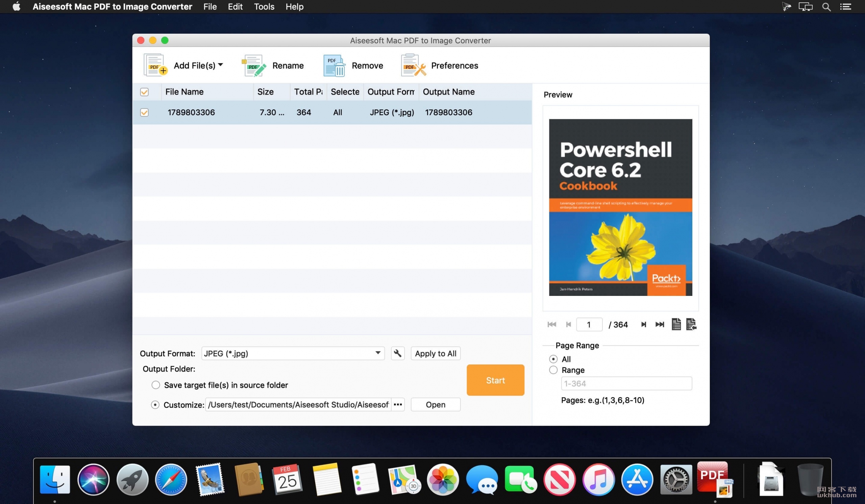865x504 pixels.
Task: Open the Add File(s) dropdown arrow
Action: [220, 65]
